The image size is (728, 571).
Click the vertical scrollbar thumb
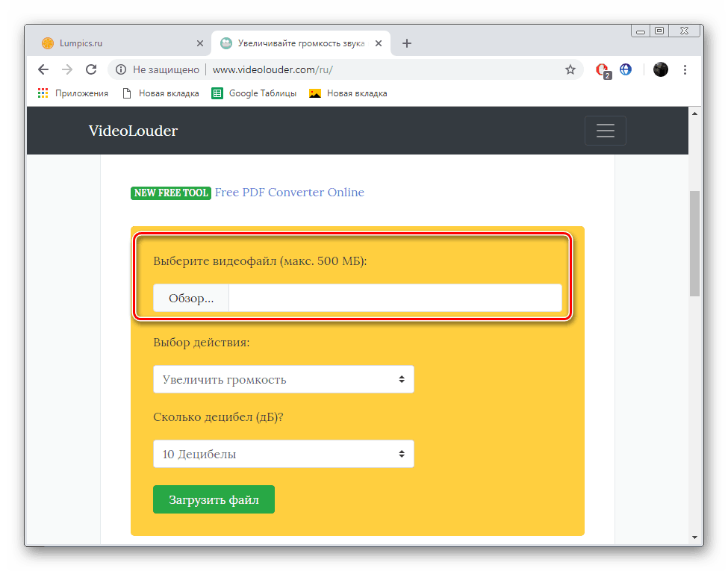[694, 243]
